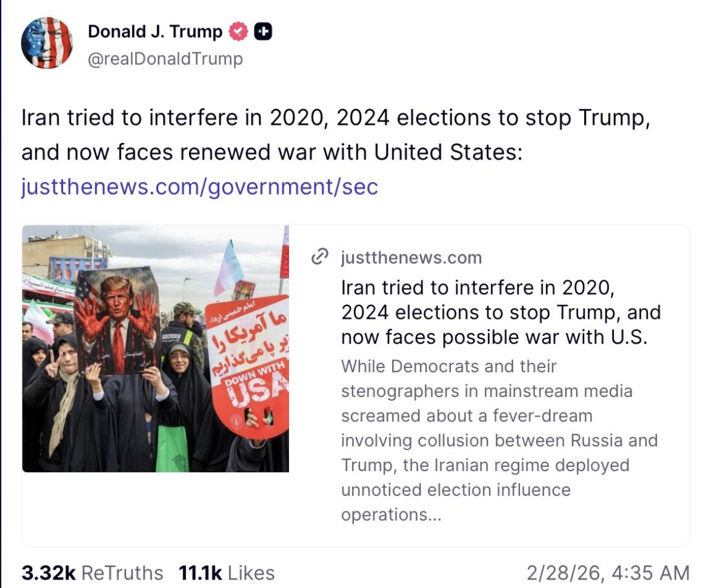Click the post text about Iran interference
This screenshot has height=588, width=709.
point(336,135)
